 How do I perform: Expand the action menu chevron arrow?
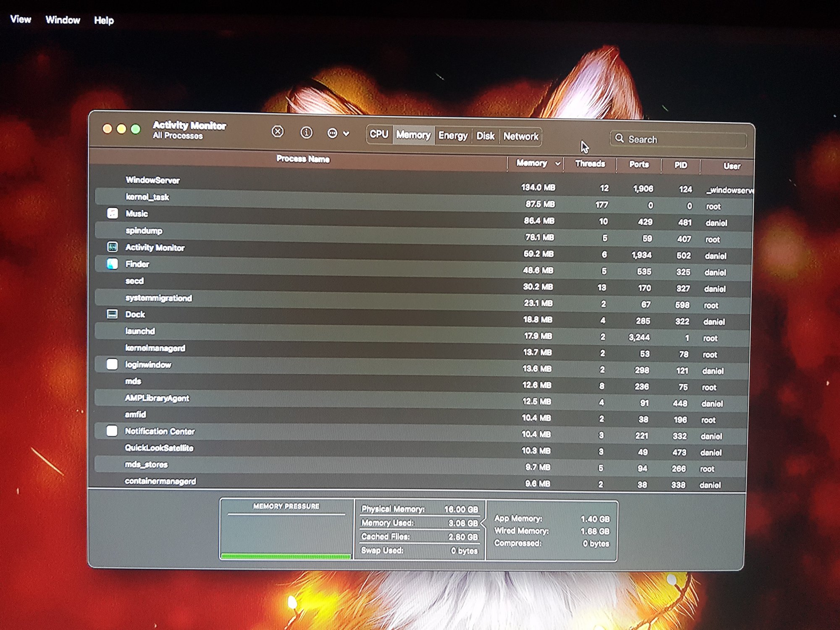(346, 134)
